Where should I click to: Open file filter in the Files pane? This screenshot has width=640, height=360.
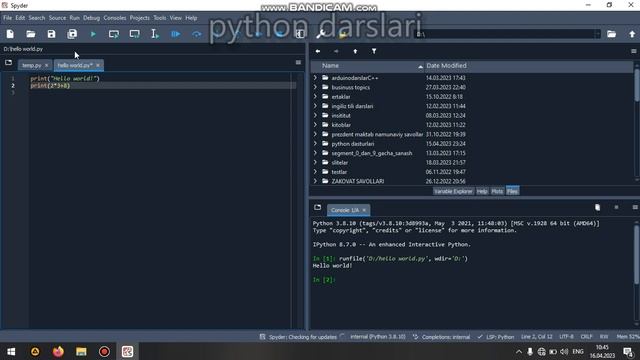tap(374, 51)
